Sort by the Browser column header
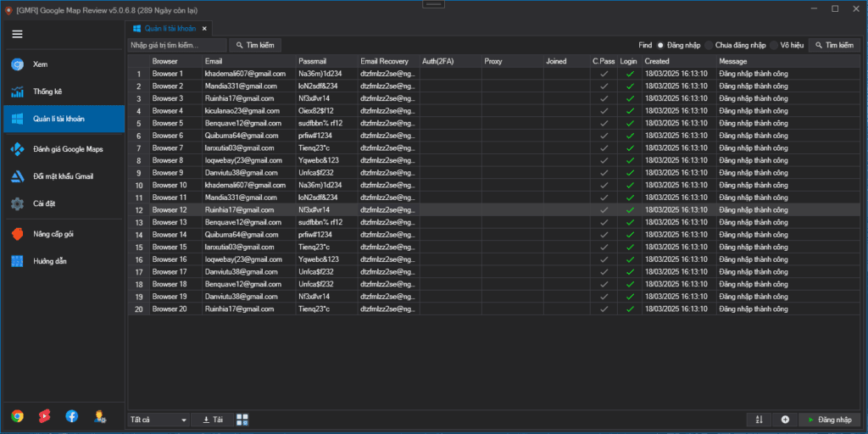The height and width of the screenshot is (434, 868). pyautogui.click(x=175, y=61)
